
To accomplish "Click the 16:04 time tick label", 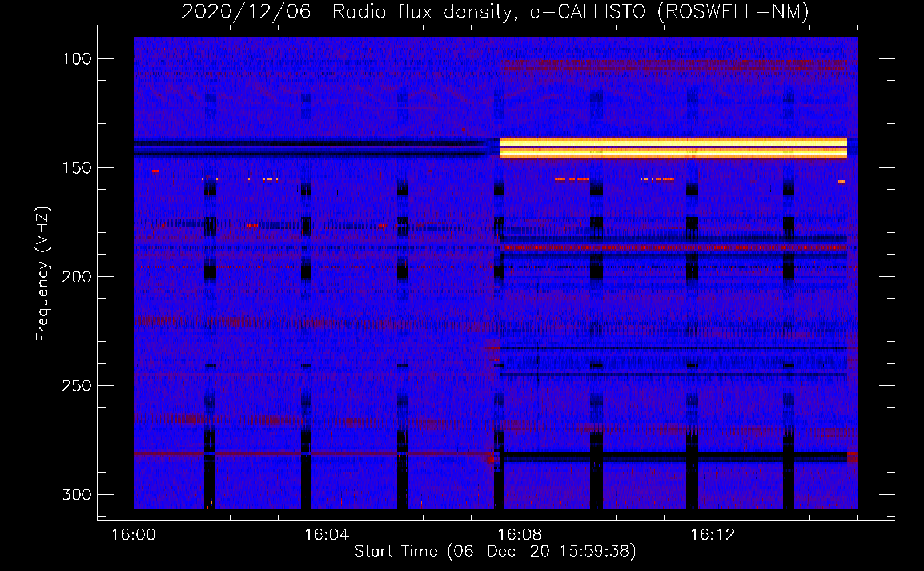I will [327, 535].
